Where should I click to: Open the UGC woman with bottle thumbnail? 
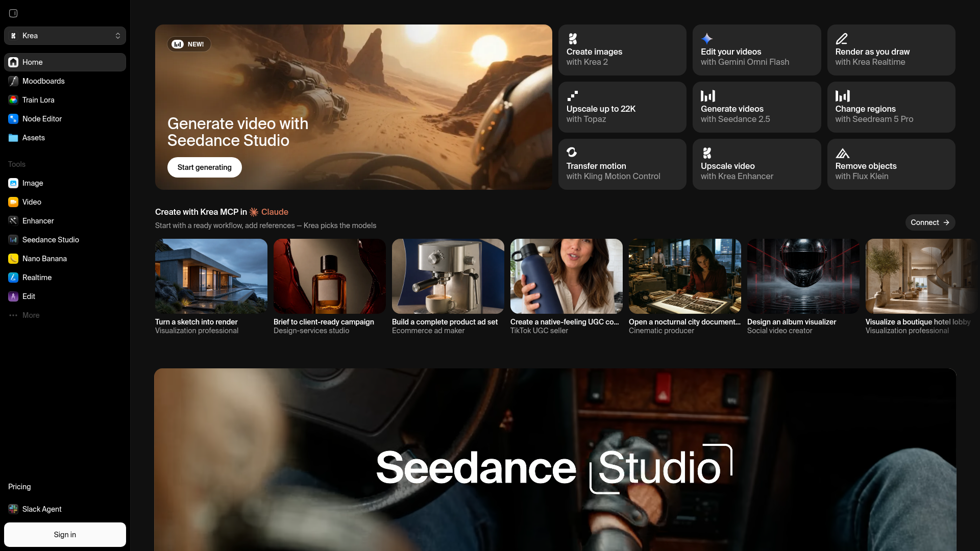(x=567, y=276)
